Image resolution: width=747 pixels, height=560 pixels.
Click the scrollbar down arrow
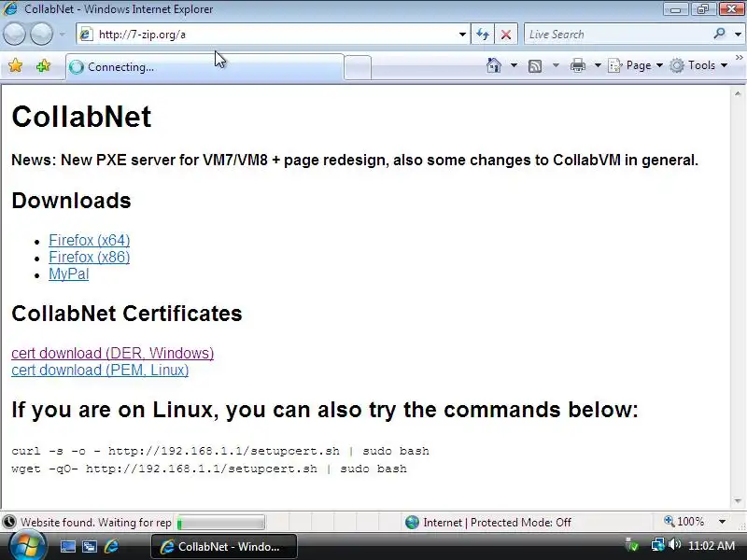pos(738,501)
